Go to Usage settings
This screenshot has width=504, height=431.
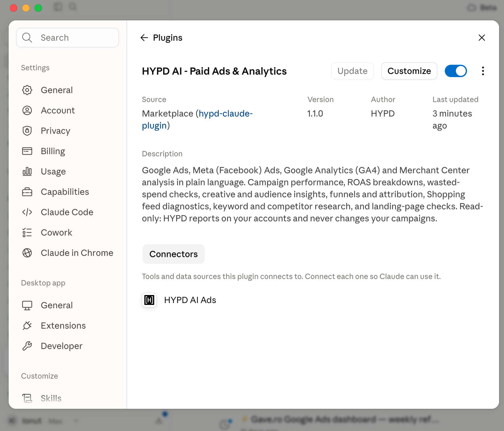[x=53, y=171]
